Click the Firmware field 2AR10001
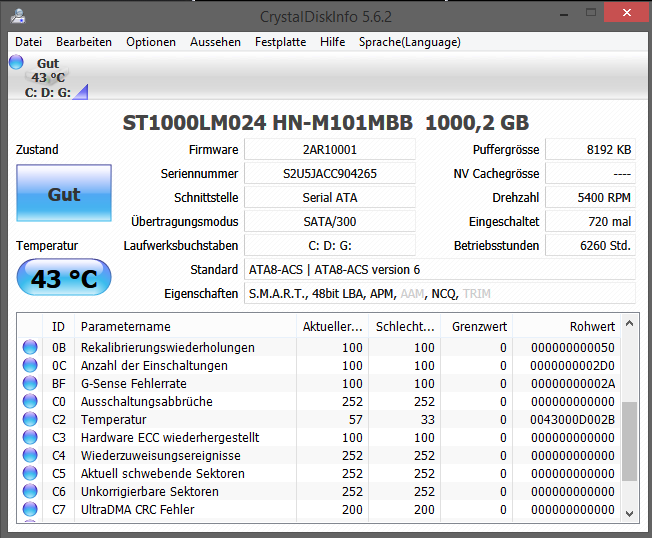 point(330,150)
